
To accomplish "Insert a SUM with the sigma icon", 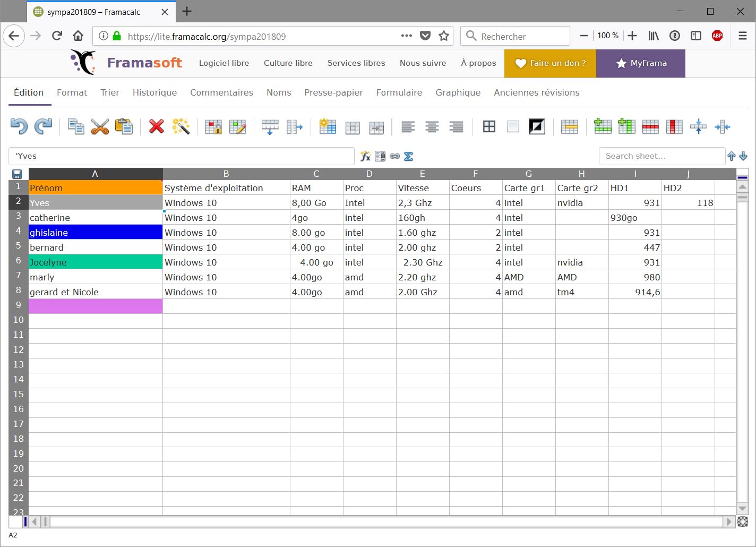I will click(x=408, y=156).
